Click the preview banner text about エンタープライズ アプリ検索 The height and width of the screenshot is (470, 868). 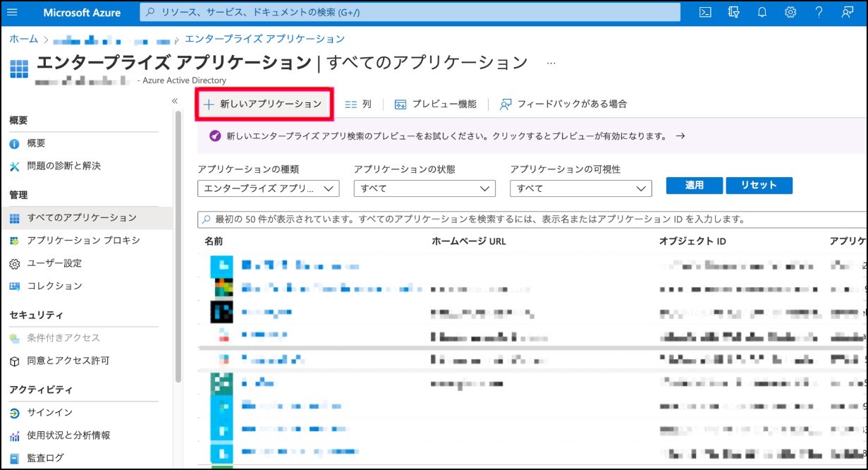[x=447, y=136]
